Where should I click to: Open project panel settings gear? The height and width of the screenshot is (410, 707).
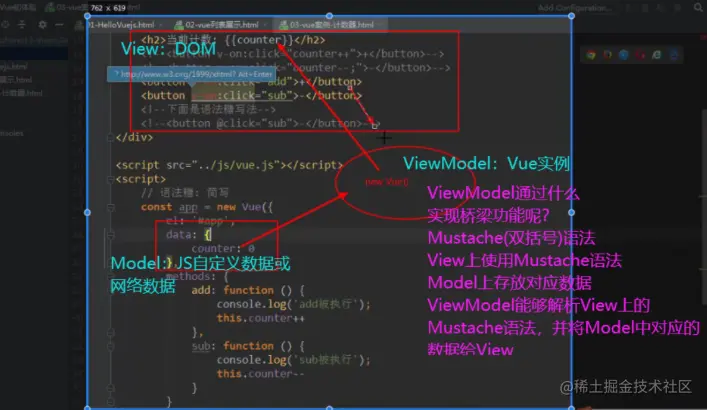click(x=42, y=24)
